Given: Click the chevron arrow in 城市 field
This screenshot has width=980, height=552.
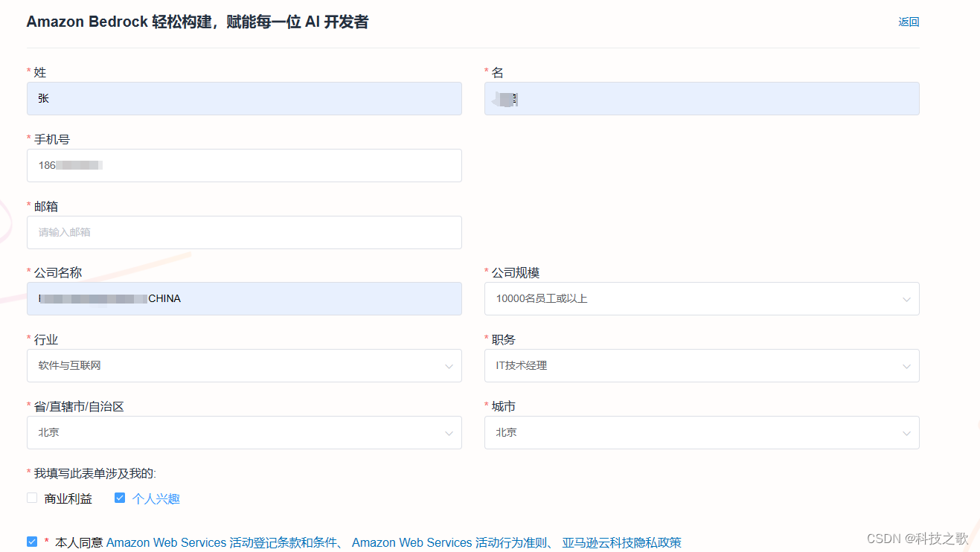Looking at the screenshot, I should (x=906, y=433).
